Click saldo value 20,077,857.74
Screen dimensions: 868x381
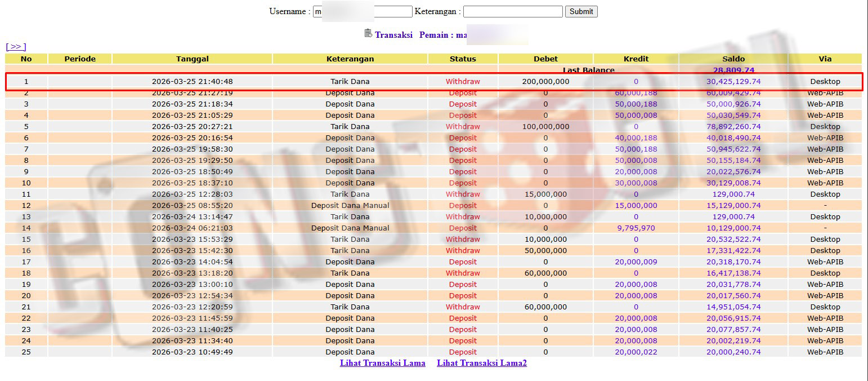pyautogui.click(x=733, y=330)
